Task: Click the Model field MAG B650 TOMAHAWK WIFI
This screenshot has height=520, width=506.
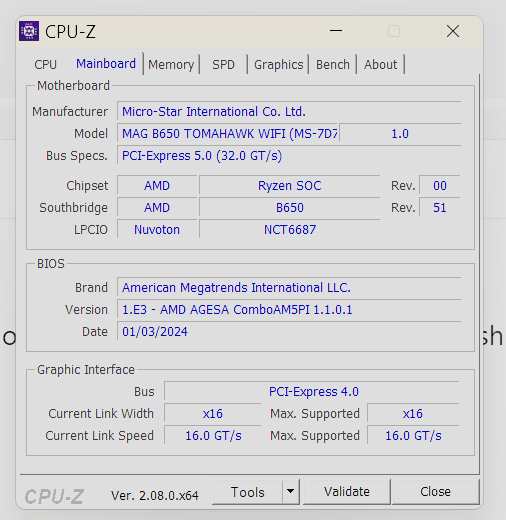Action: (x=228, y=133)
